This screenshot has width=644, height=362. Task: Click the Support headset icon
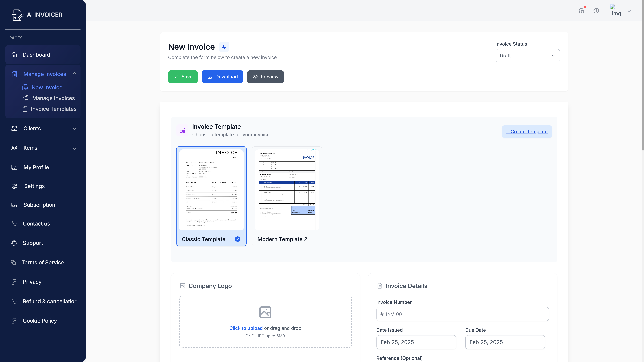click(x=14, y=243)
